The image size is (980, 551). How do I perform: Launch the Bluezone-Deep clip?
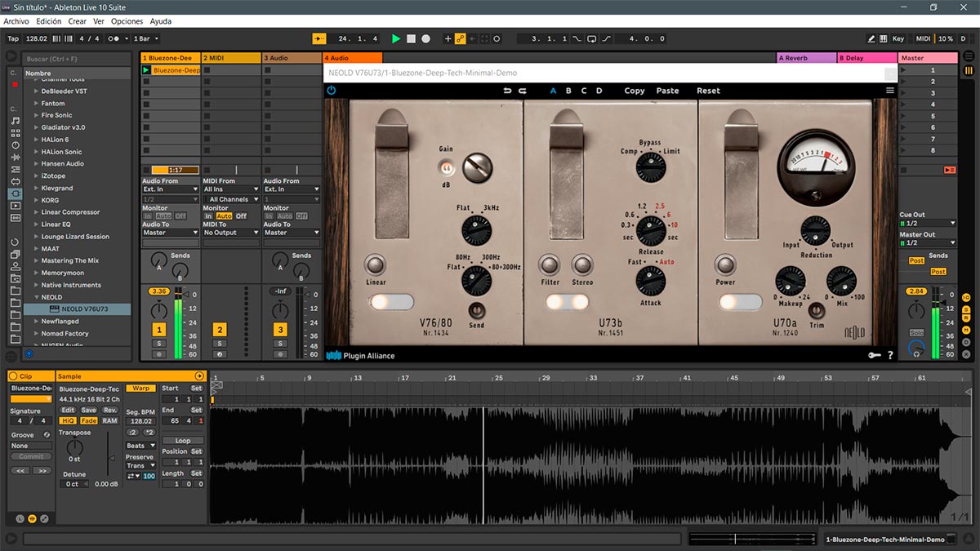(x=146, y=70)
